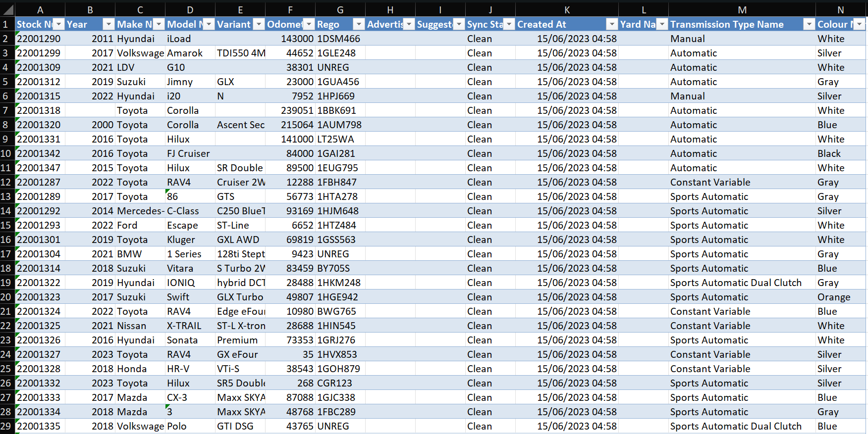Viewport: 868px width, 434px height.
Task: Select the Nissan make cell
Action: pyautogui.click(x=140, y=326)
